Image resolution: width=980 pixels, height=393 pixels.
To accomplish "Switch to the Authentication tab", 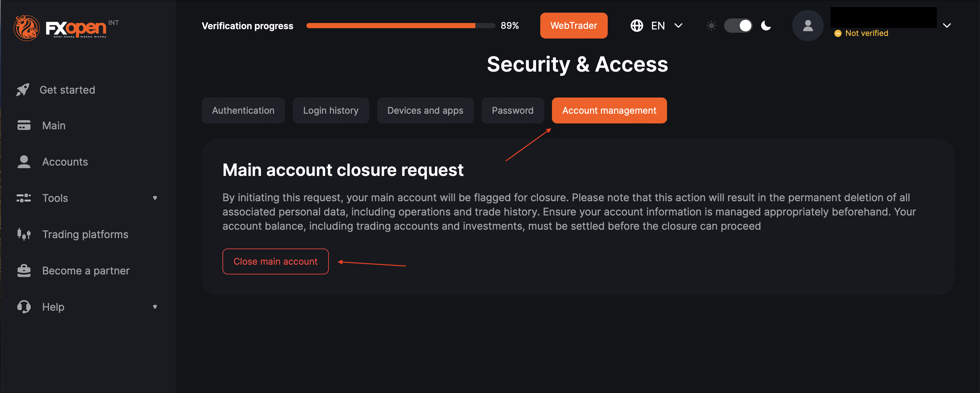I will pos(243,110).
